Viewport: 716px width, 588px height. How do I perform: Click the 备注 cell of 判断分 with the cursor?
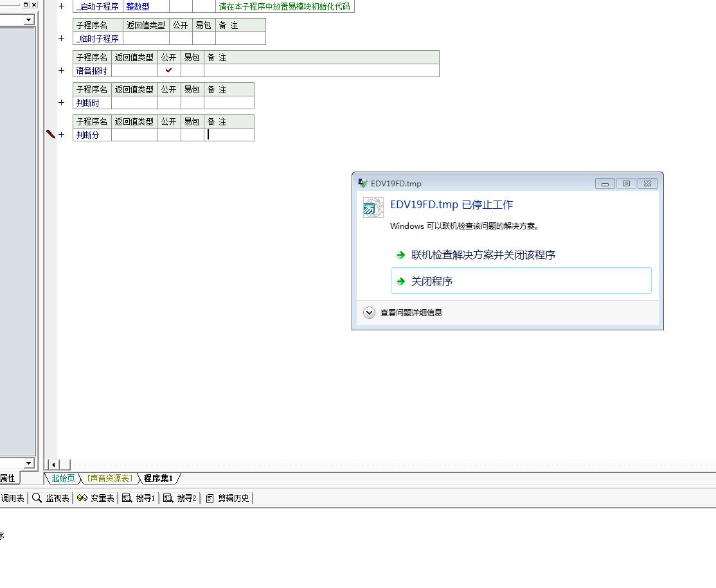[229, 135]
